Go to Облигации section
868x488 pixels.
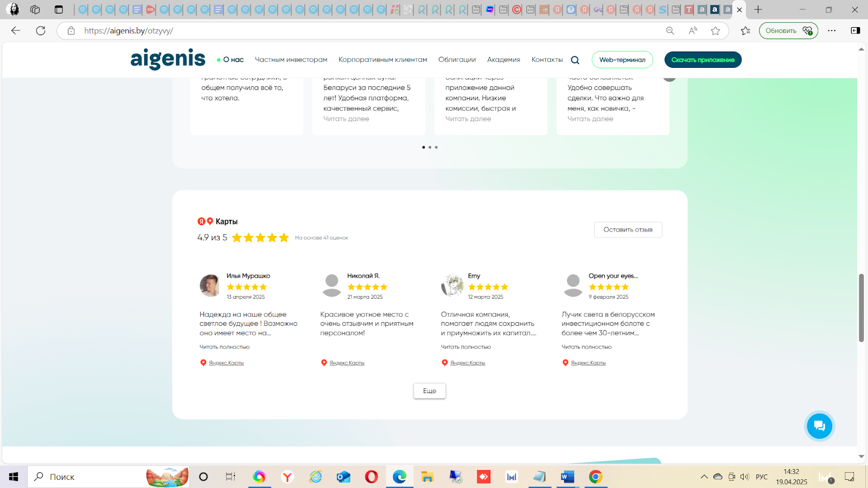[x=457, y=60]
